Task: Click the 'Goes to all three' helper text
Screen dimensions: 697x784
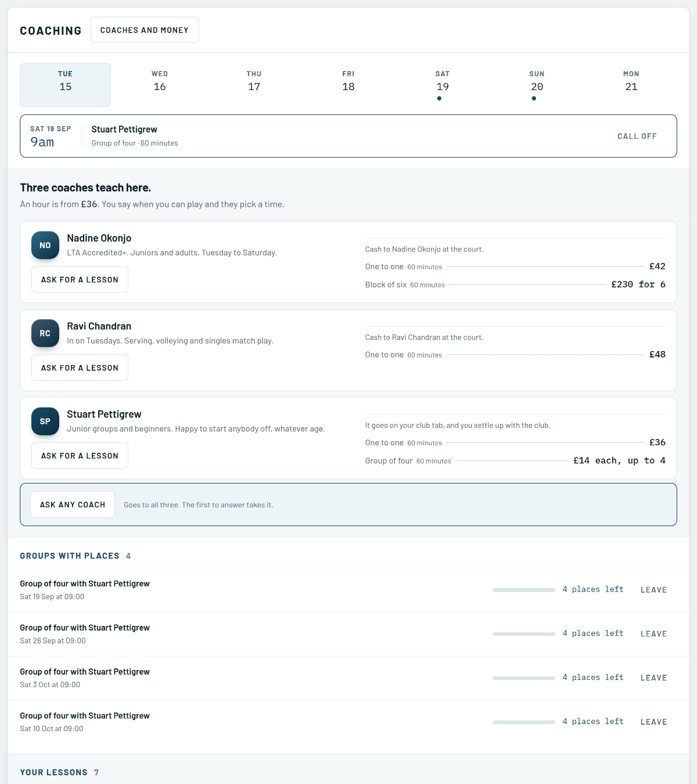Action: coord(198,505)
